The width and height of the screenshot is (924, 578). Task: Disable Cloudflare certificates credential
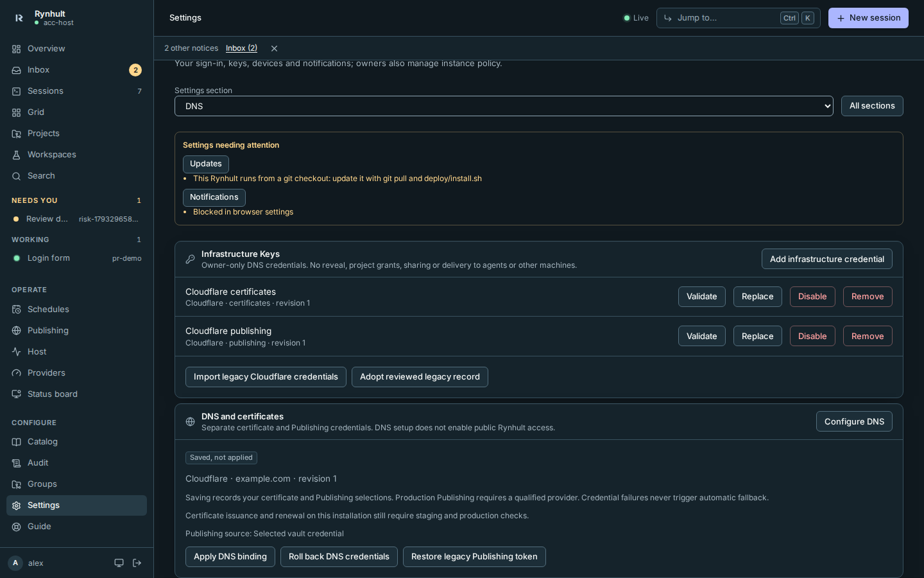(812, 297)
